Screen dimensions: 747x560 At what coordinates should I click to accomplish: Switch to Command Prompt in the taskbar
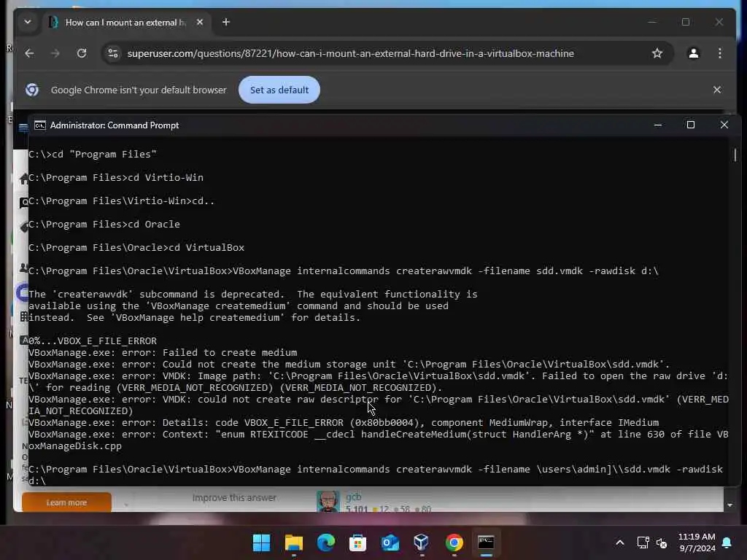486,542
